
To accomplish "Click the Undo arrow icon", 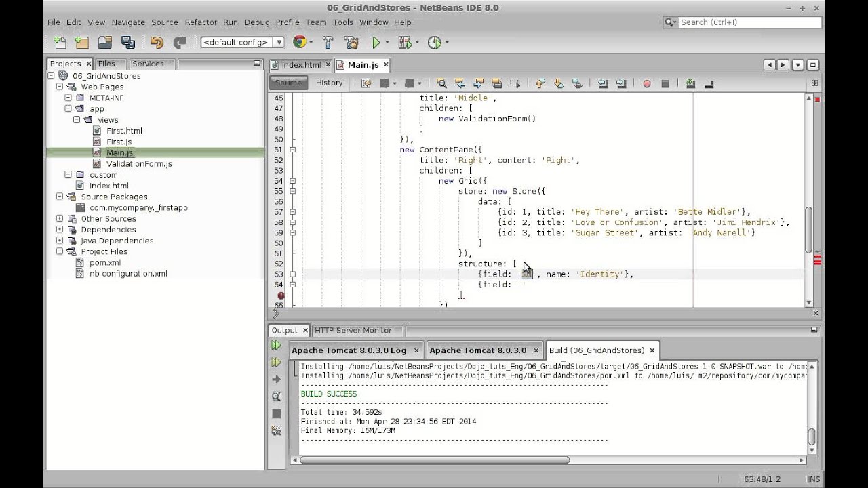I will pos(157,43).
